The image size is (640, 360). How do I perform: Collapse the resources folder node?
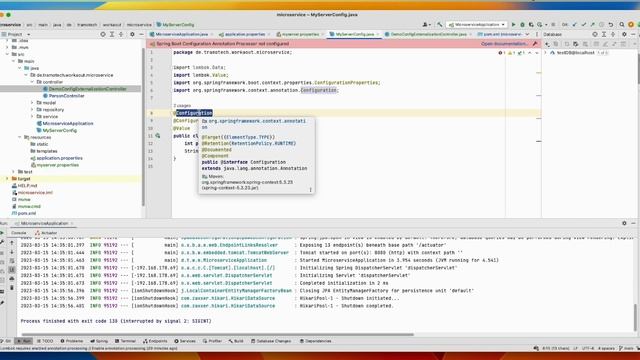20,137
